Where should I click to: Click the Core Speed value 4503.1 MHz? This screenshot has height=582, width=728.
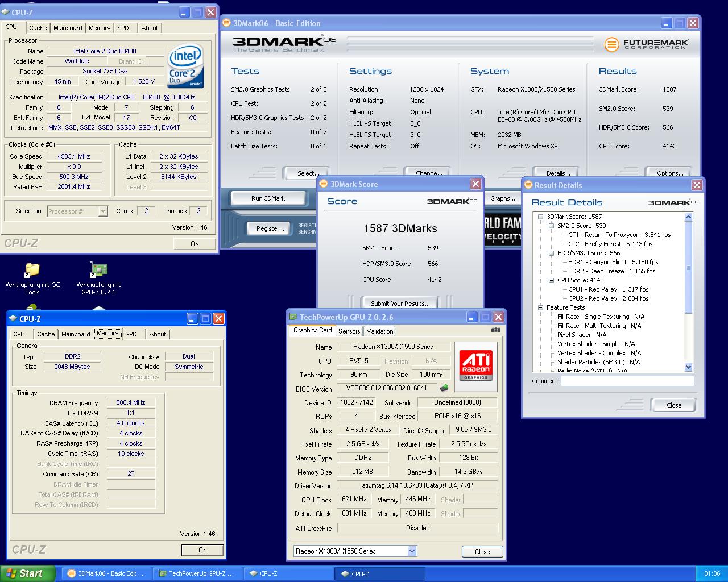tap(74, 156)
